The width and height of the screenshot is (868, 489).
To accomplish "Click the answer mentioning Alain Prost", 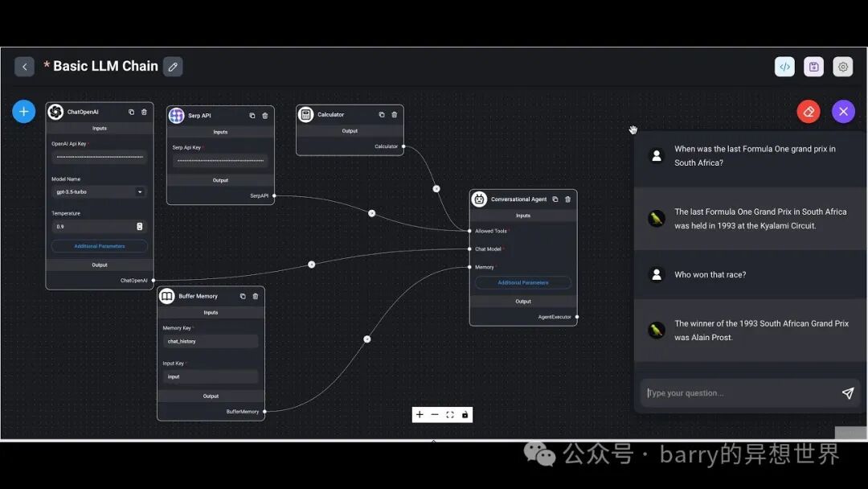I will 761,331.
